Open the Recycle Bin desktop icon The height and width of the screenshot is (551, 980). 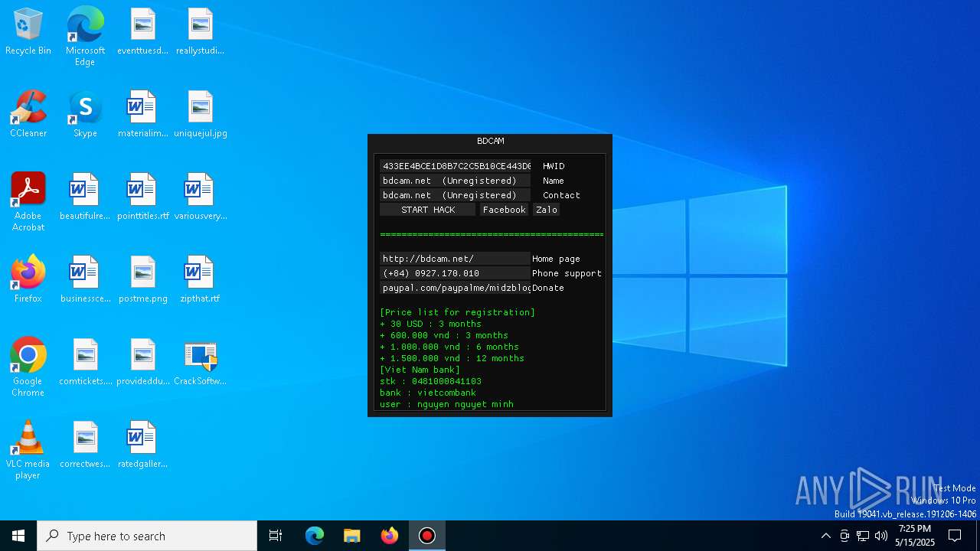coord(28,32)
